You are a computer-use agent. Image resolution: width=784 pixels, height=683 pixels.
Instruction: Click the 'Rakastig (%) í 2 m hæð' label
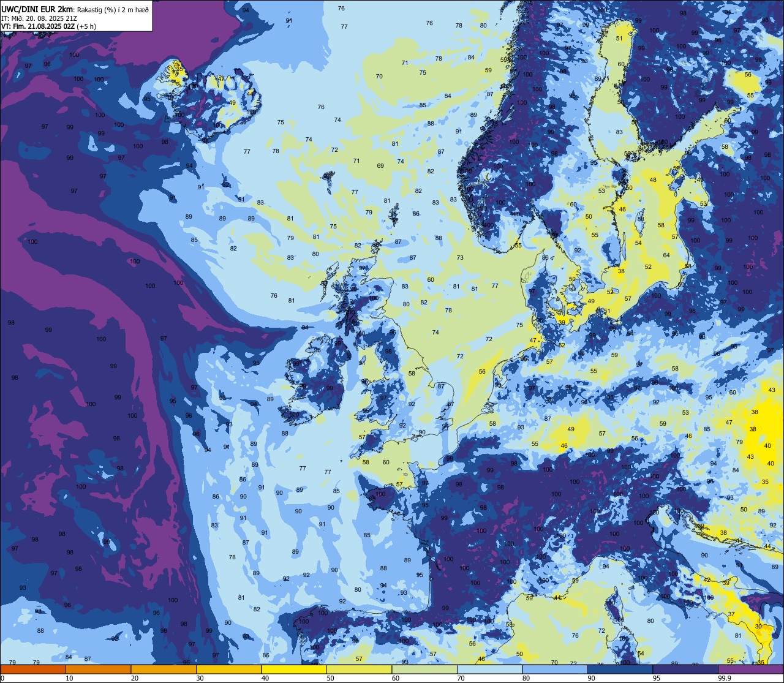tap(113, 9)
